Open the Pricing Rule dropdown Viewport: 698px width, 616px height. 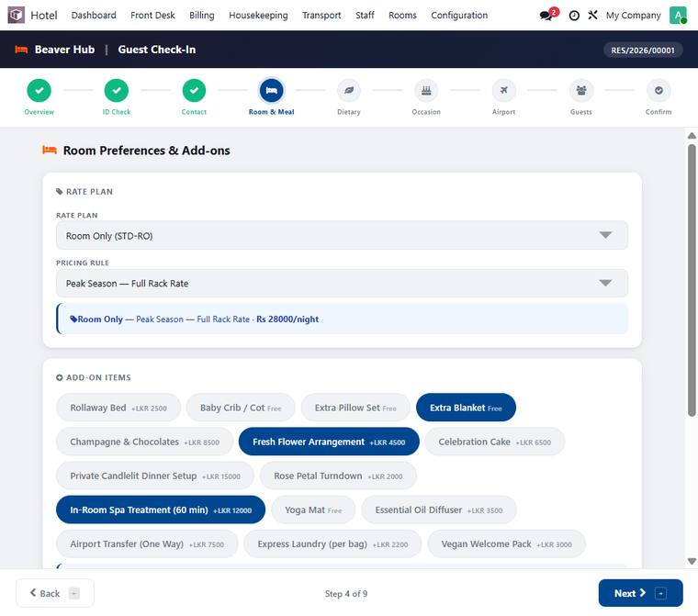342,283
